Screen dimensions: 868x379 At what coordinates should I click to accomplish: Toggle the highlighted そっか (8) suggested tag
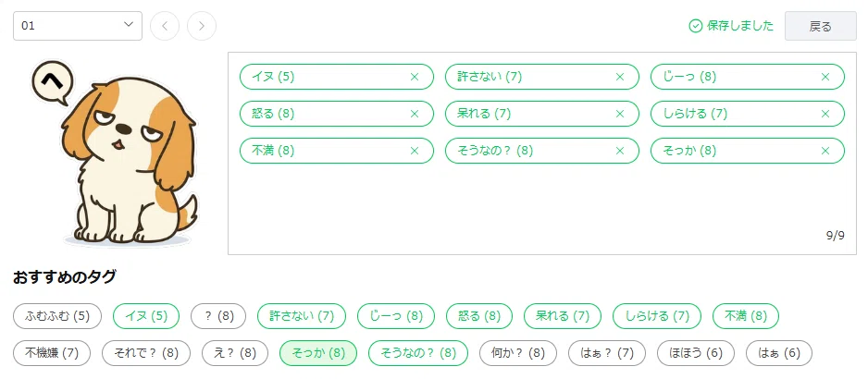(318, 353)
